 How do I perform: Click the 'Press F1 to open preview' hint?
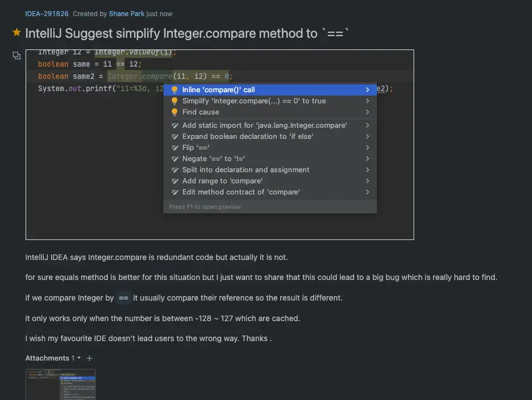[x=205, y=207]
